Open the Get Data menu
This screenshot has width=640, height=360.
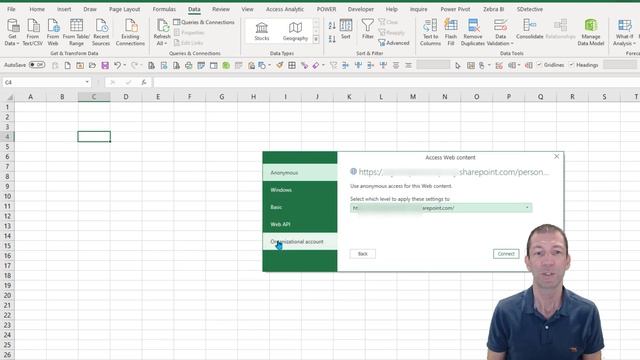(12, 32)
